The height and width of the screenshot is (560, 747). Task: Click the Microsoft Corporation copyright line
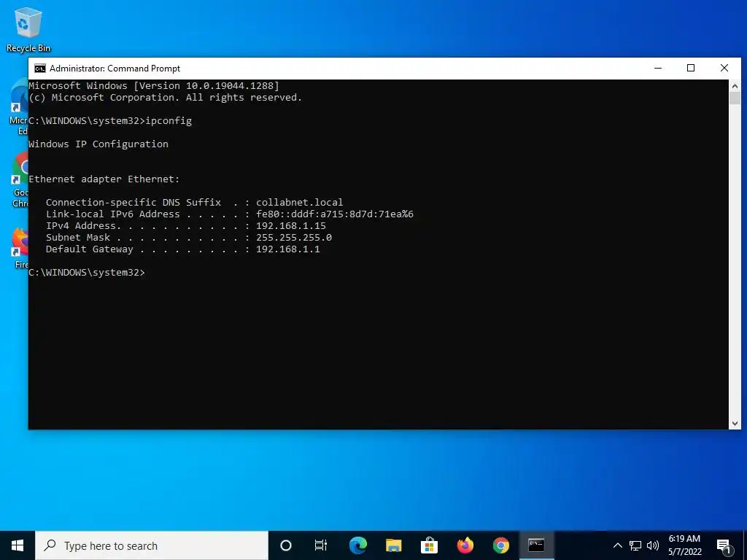(x=165, y=97)
